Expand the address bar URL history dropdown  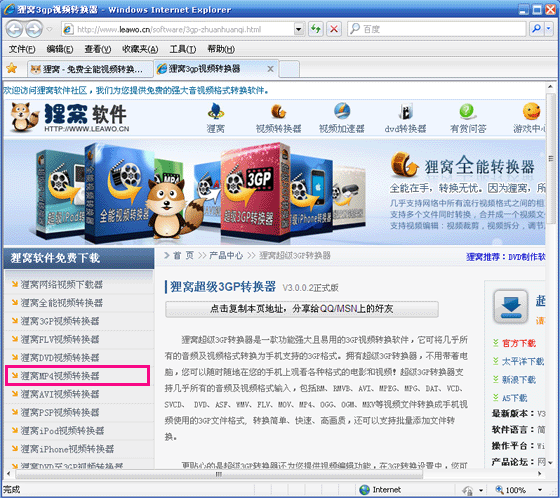299,29
